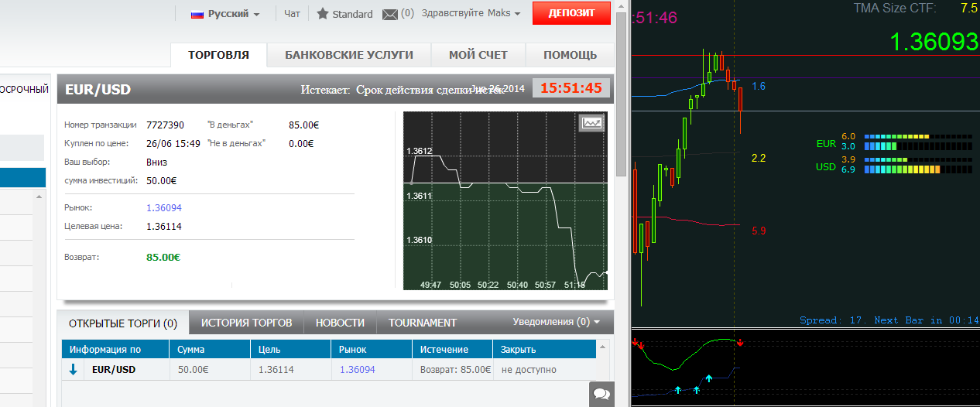Click the 50.00€ amount in trades table
Screen dimensions: 980x407
(194, 370)
